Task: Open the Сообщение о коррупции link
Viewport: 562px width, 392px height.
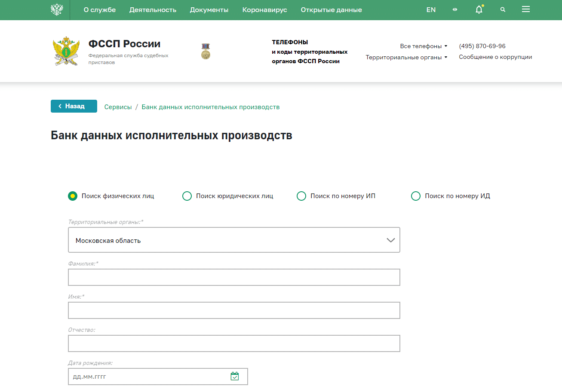Action: coord(495,56)
